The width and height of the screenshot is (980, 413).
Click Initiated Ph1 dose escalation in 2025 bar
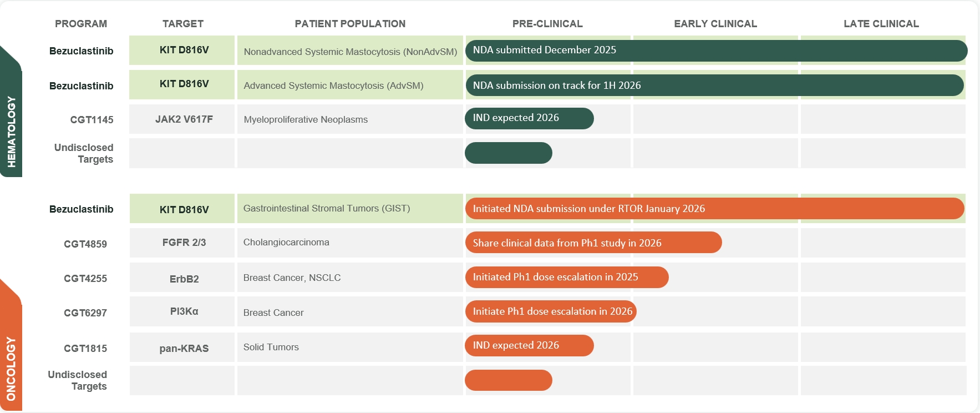pyautogui.click(x=566, y=278)
